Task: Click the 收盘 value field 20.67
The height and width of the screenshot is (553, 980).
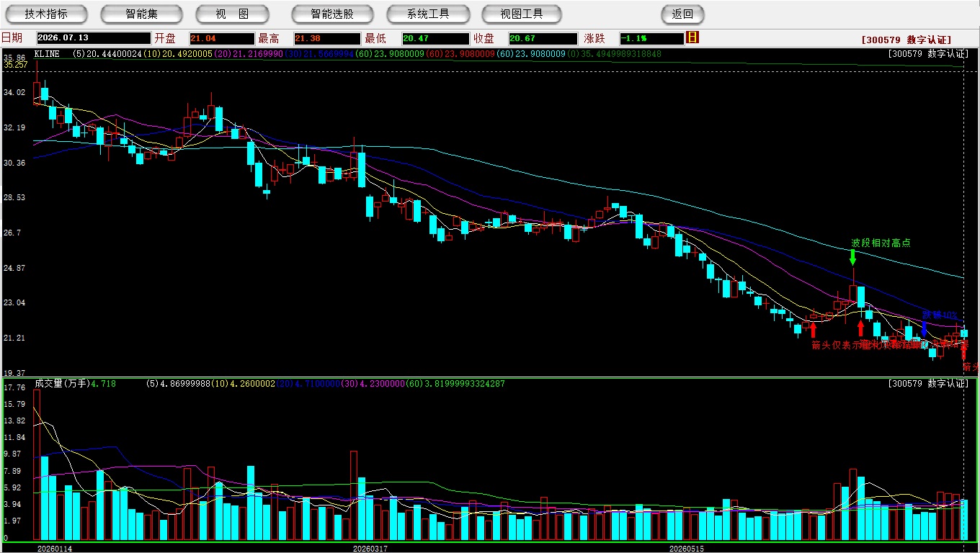Action: (543, 39)
